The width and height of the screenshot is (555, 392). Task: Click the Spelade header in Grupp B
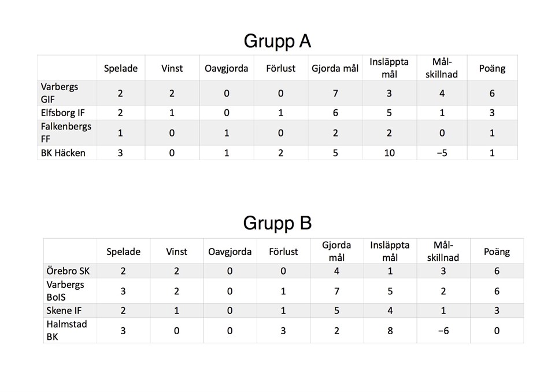click(123, 252)
